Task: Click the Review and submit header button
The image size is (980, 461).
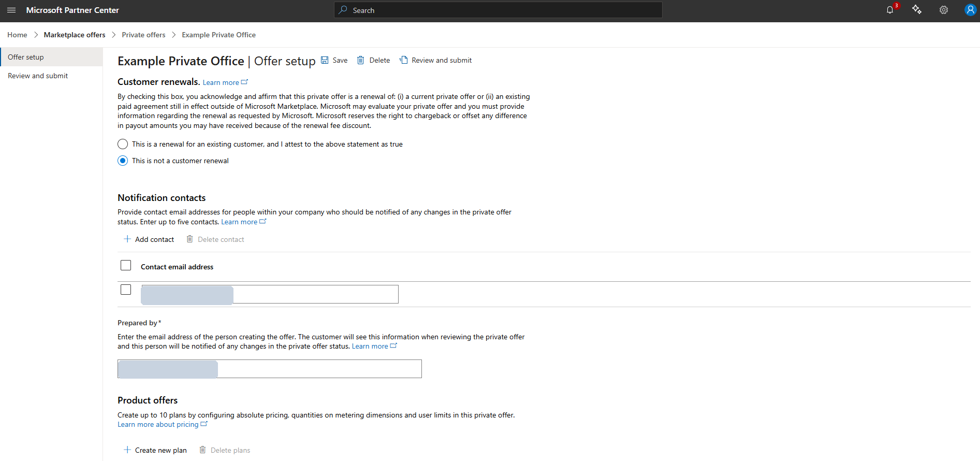Action: point(435,60)
